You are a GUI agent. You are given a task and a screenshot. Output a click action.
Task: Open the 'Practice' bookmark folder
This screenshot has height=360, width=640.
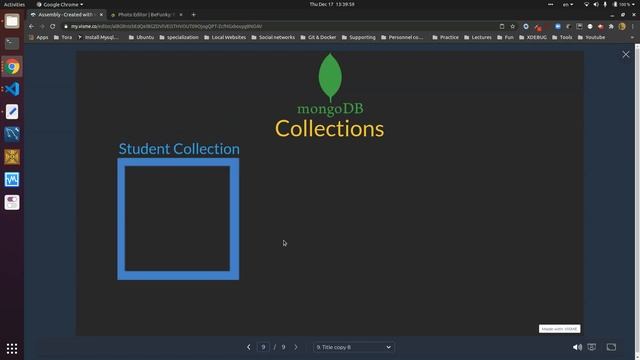click(445, 37)
